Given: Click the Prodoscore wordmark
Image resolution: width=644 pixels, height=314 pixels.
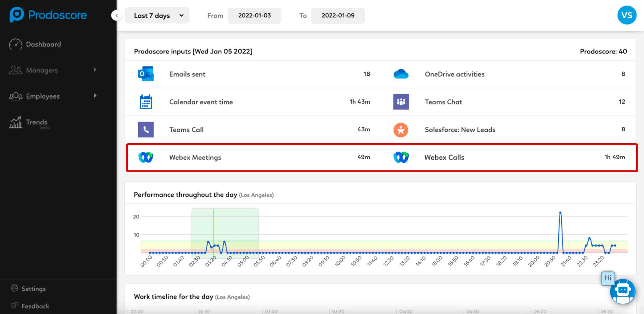Looking at the screenshot, I should point(58,15).
